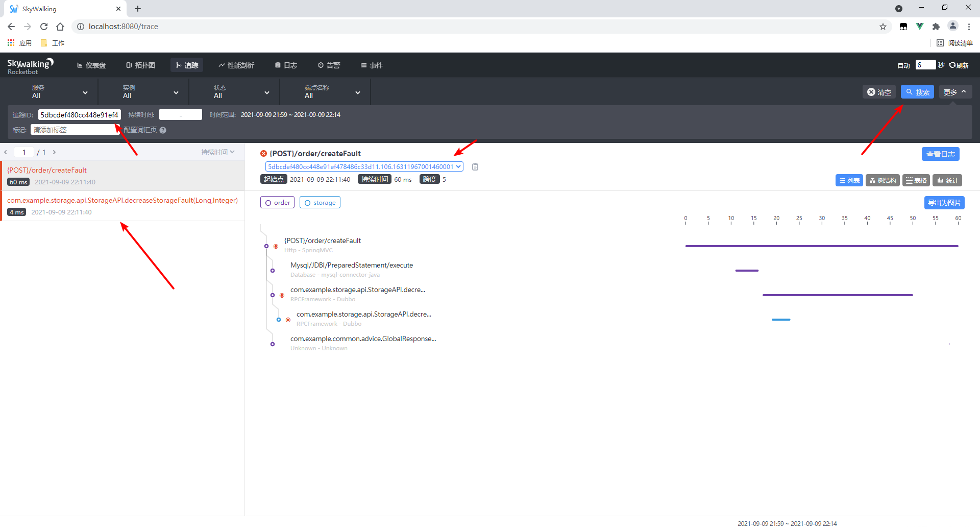Image resolution: width=980 pixels, height=531 pixels.
Task: Toggle the order service filter
Action: 277,203
